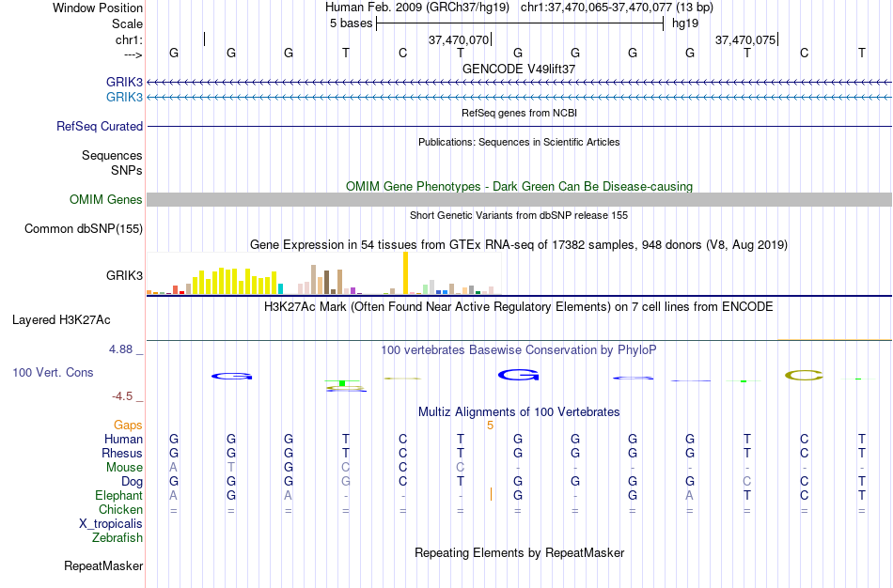
Task: Click the Mouse alignment row label
Action: [x=124, y=468]
